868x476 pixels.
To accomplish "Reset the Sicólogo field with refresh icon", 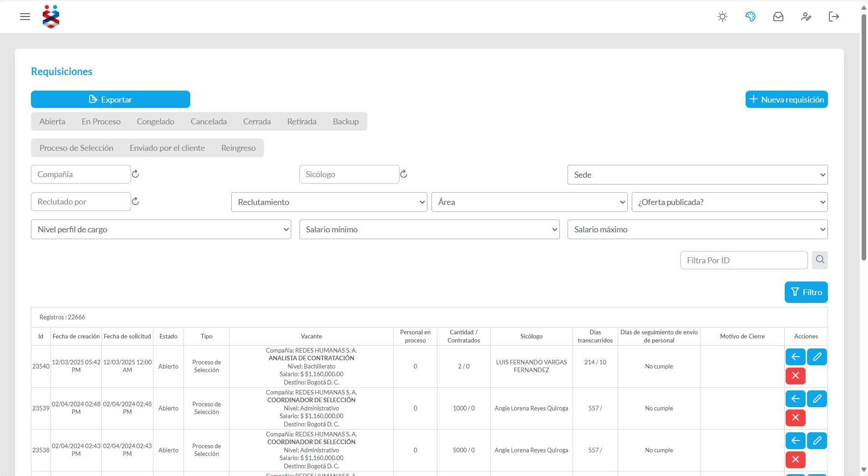I will pos(403,174).
